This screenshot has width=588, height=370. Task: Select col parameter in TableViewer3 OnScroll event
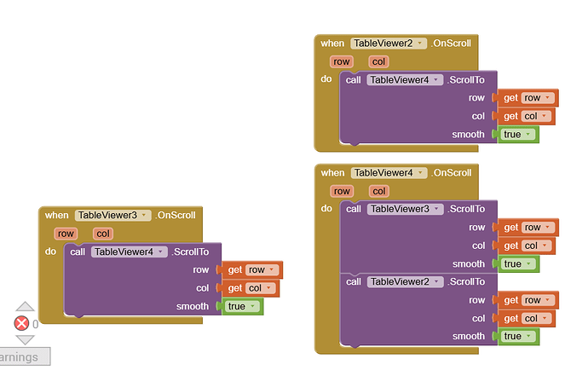click(x=103, y=234)
